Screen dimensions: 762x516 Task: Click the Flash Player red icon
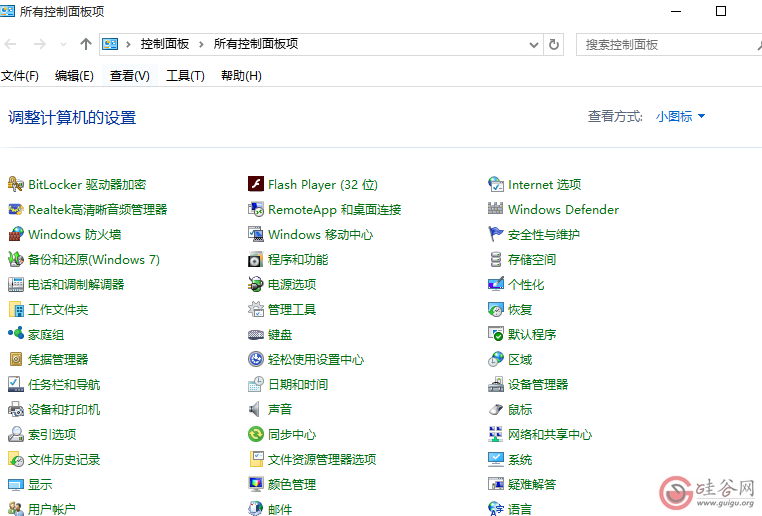[256, 184]
